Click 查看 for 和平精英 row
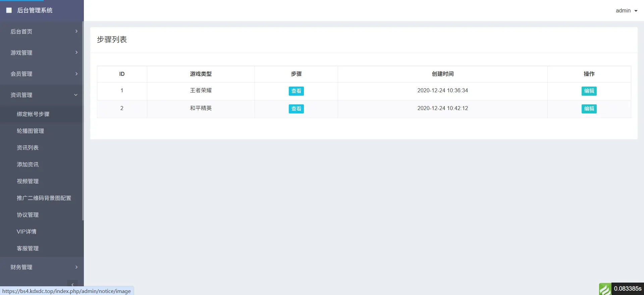The image size is (644, 295). [296, 109]
